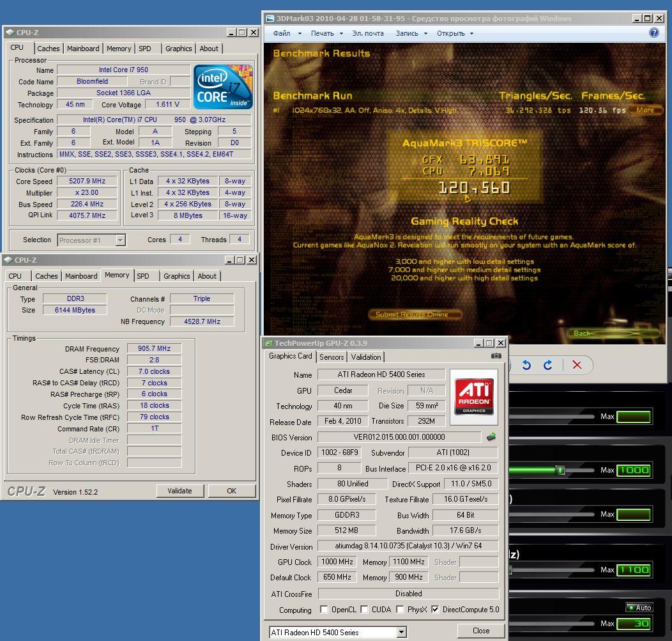Toggle the OpenCL checkbox
This screenshot has height=641, width=672.
[324, 609]
